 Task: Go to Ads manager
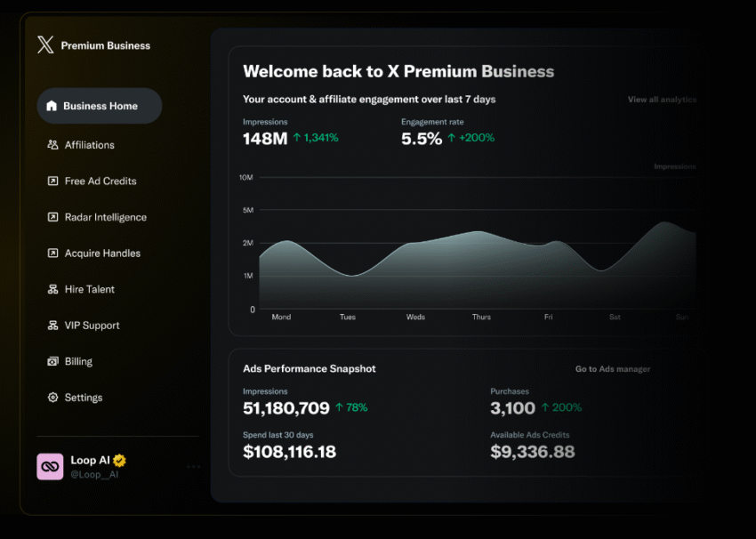[x=612, y=368]
